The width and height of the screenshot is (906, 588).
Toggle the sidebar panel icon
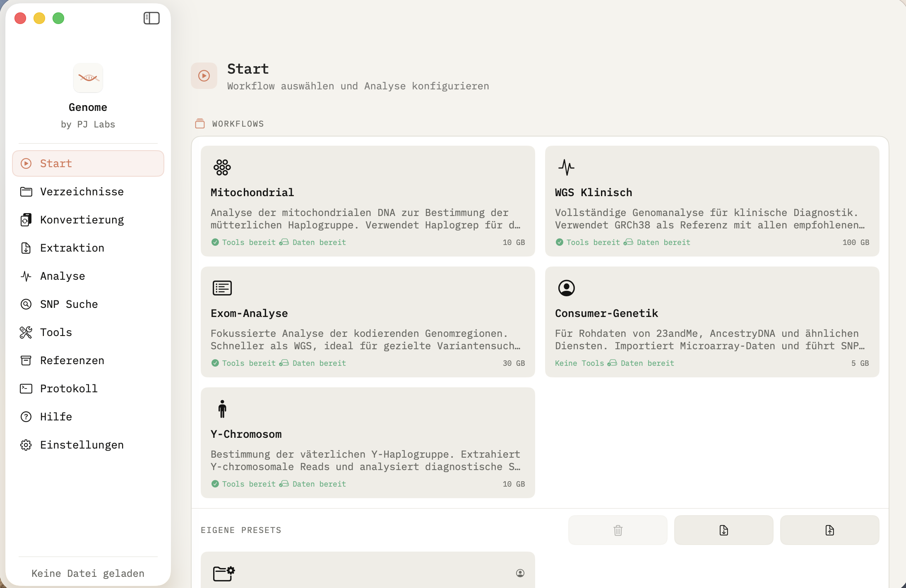click(x=151, y=18)
